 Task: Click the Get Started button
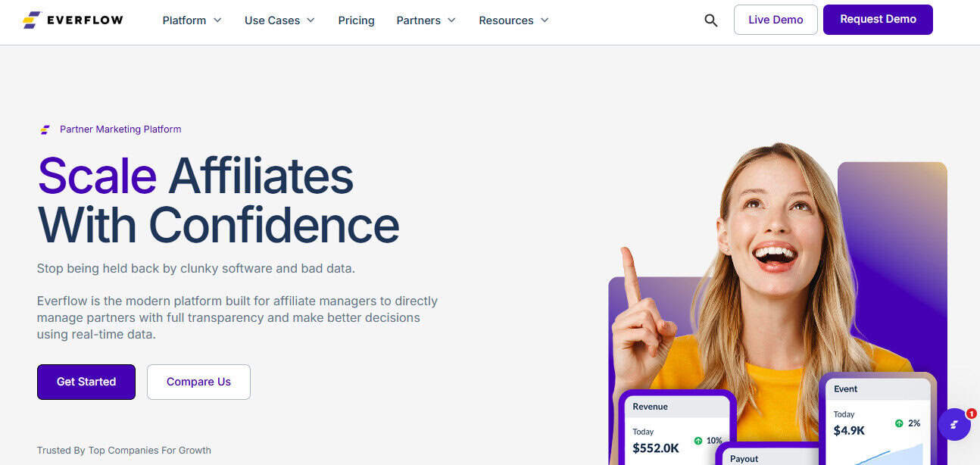pyautogui.click(x=86, y=382)
